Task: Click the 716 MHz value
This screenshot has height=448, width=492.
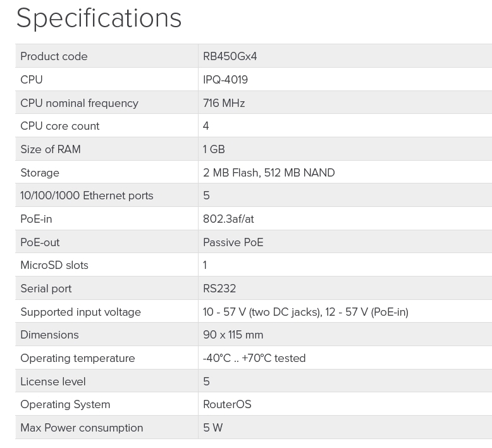Action: coord(224,103)
